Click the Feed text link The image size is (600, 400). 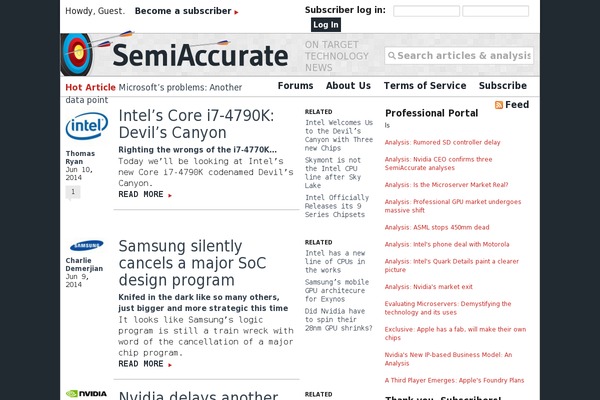pyautogui.click(x=517, y=105)
